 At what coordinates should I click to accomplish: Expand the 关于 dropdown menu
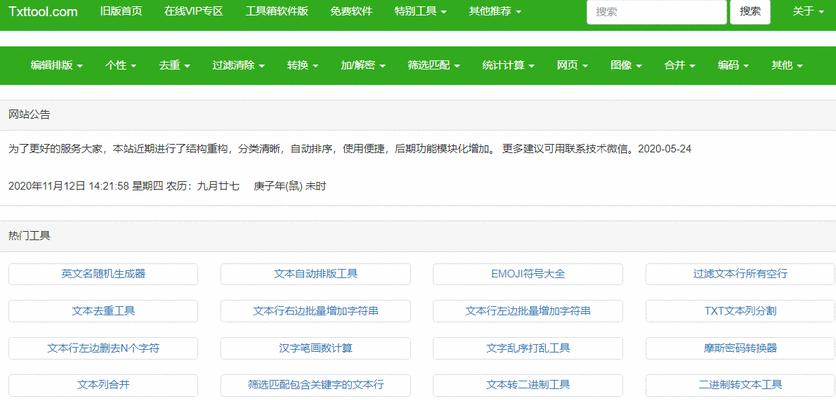pos(808,11)
